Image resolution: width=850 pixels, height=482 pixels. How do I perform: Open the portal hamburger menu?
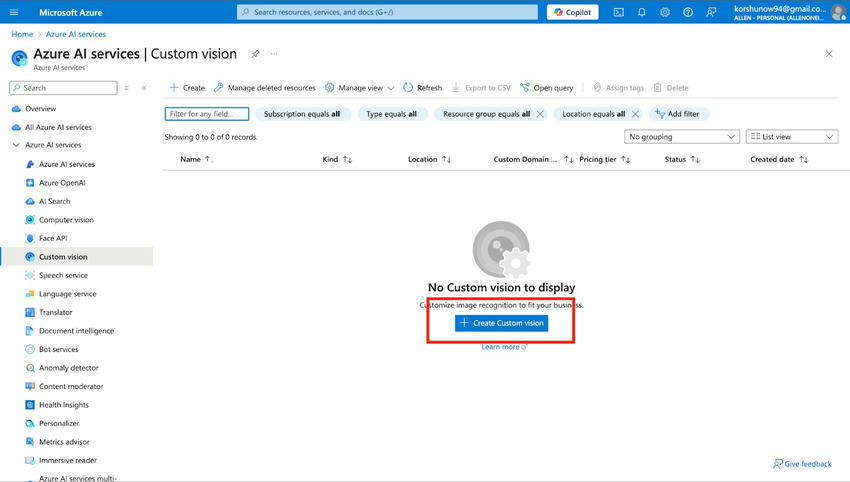(x=14, y=12)
